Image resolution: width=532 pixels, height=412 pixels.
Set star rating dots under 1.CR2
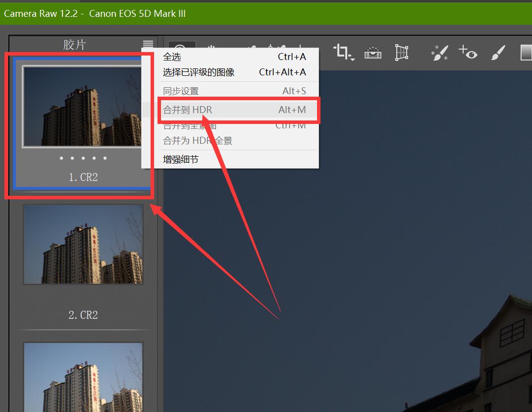coord(83,159)
